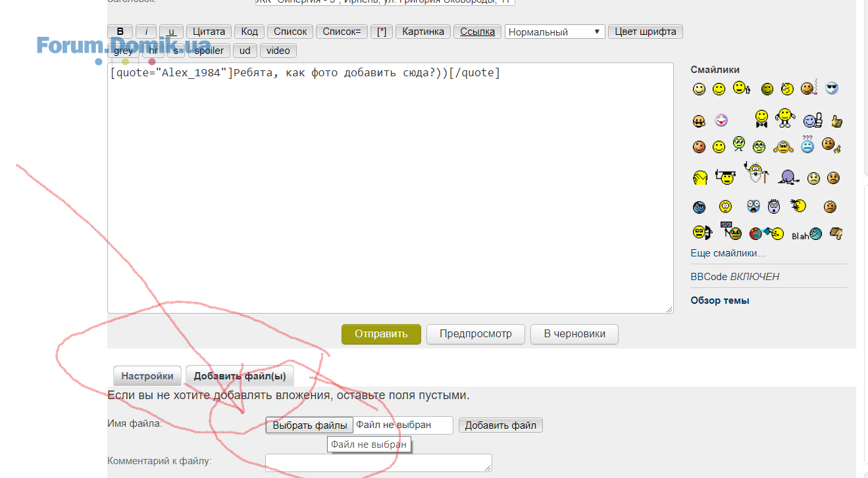Image resolution: width=868 pixels, height=478 pixels.
Task: Open the BBCode link
Action: click(x=709, y=277)
